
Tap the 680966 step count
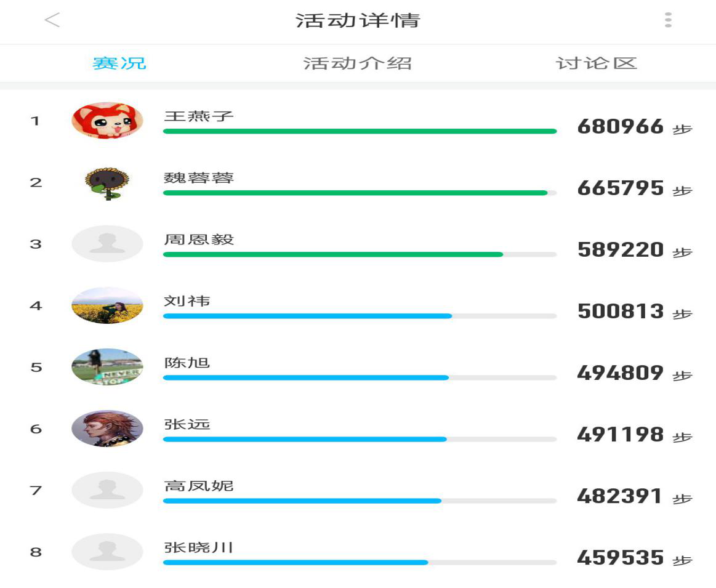[x=620, y=126]
